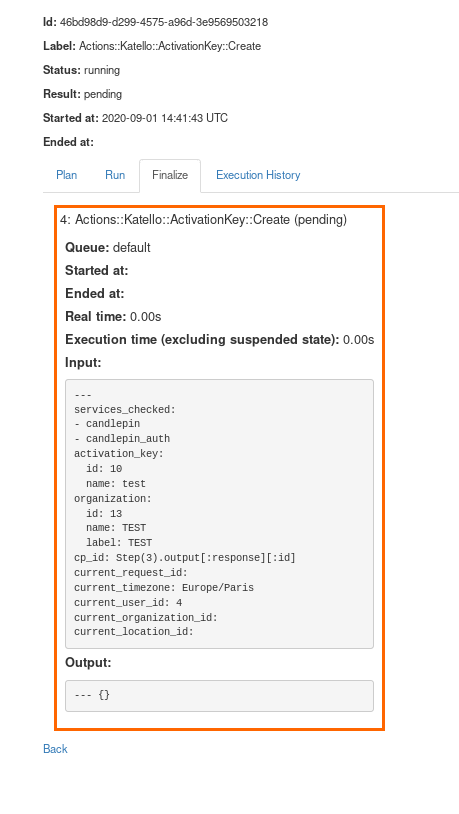The height and width of the screenshot is (814, 459).
Task: Click the Label Actions::Katello::ActivationKey::Create text
Action: point(170,46)
